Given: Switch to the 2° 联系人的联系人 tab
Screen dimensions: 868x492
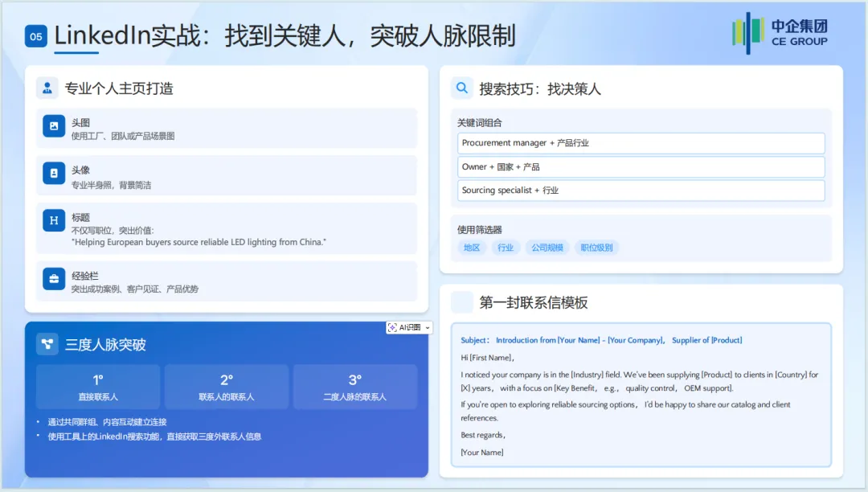Looking at the screenshot, I should pos(227,387).
